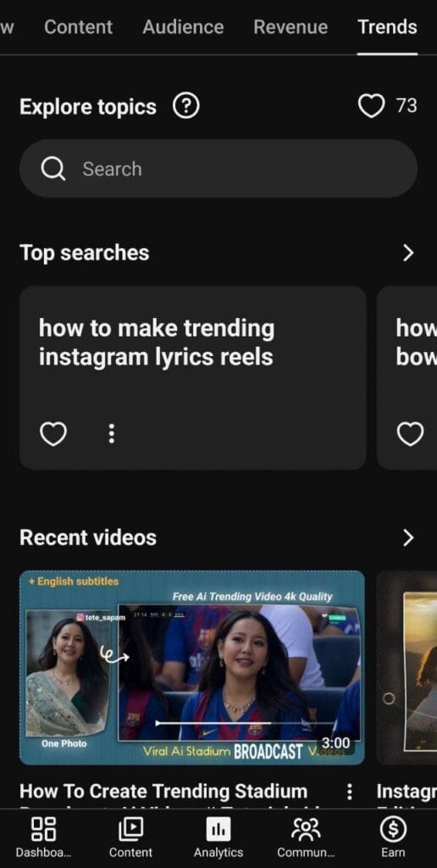Focus the Search topics input field
This screenshot has height=868, width=437.
pyautogui.click(x=218, y=169)
